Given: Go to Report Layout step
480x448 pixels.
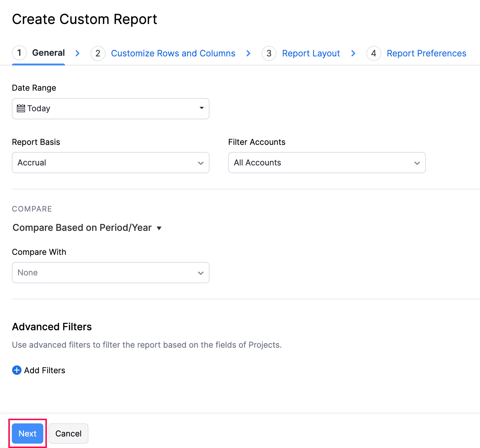Looking at the screenshot, I should tap(311, 54).
